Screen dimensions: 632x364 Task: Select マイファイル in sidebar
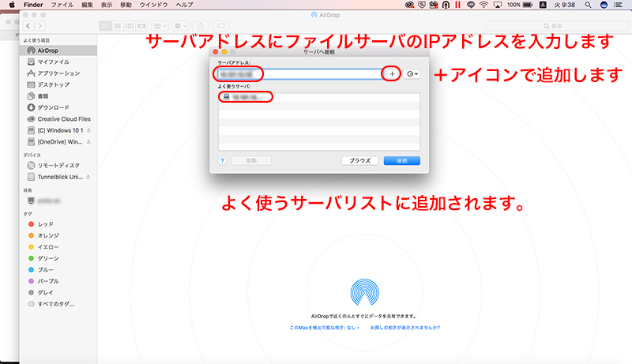tap(58, 62)
